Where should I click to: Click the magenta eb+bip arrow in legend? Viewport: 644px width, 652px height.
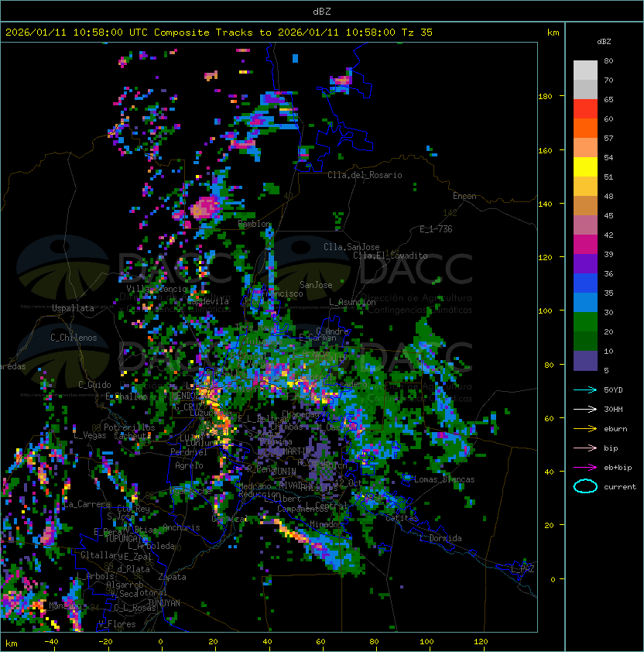click(585, 468)
